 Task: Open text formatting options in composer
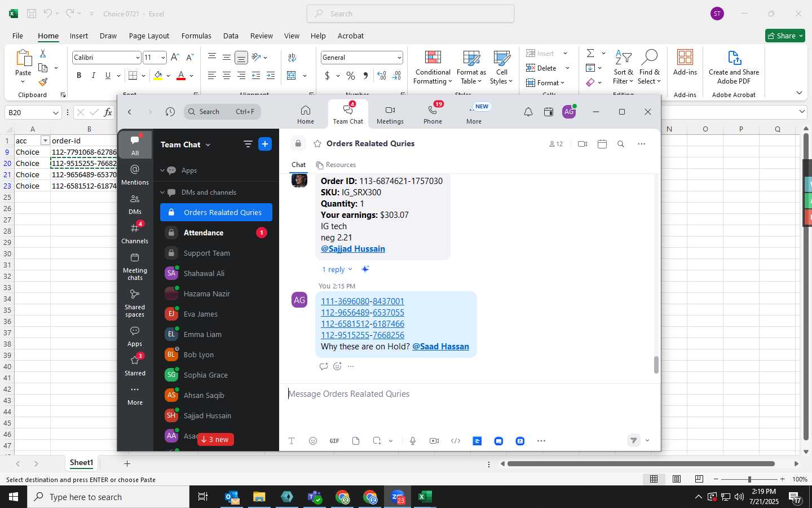292,441
